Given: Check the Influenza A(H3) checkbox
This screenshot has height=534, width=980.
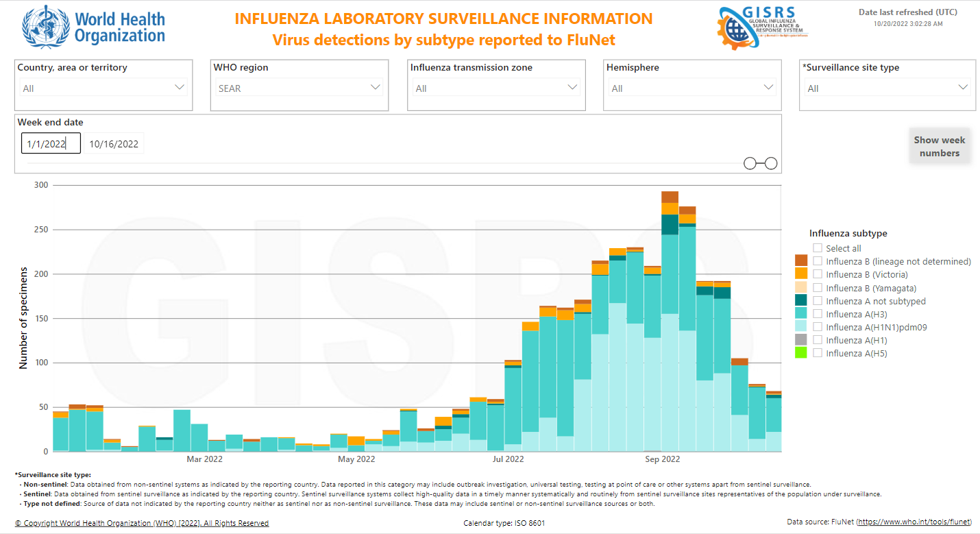Looking at the screenshot, I should coord(818,314).
